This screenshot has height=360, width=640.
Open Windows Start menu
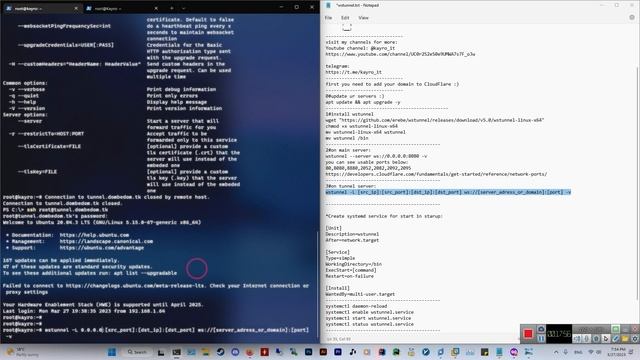point(111,352)
